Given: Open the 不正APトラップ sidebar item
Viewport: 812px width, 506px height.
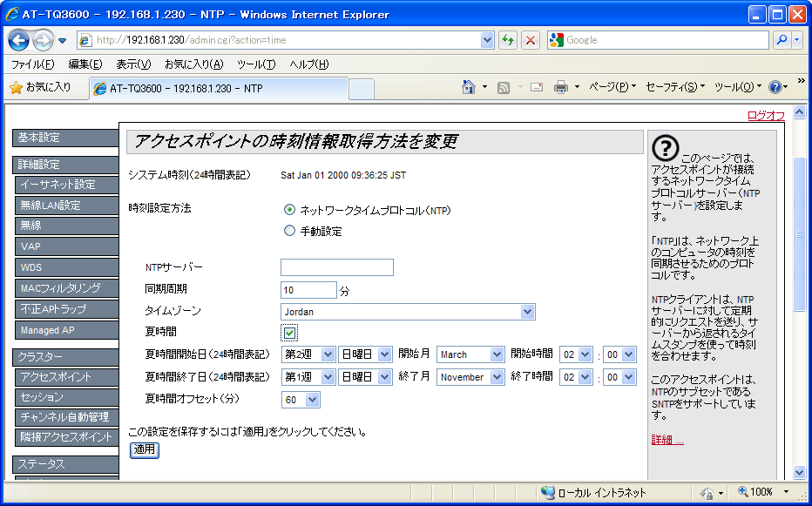Looking at the screenshot, I should point(67,309).
